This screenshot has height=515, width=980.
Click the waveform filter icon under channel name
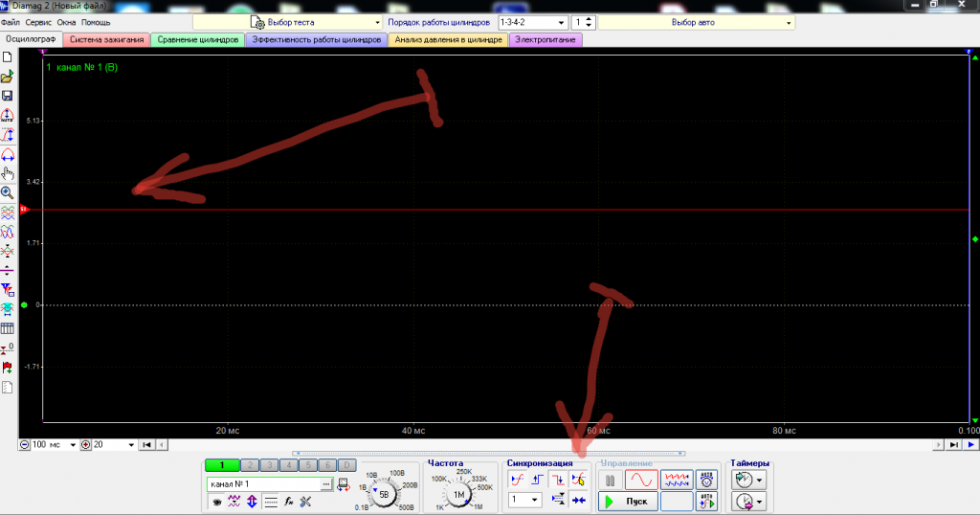coord(234,502)
